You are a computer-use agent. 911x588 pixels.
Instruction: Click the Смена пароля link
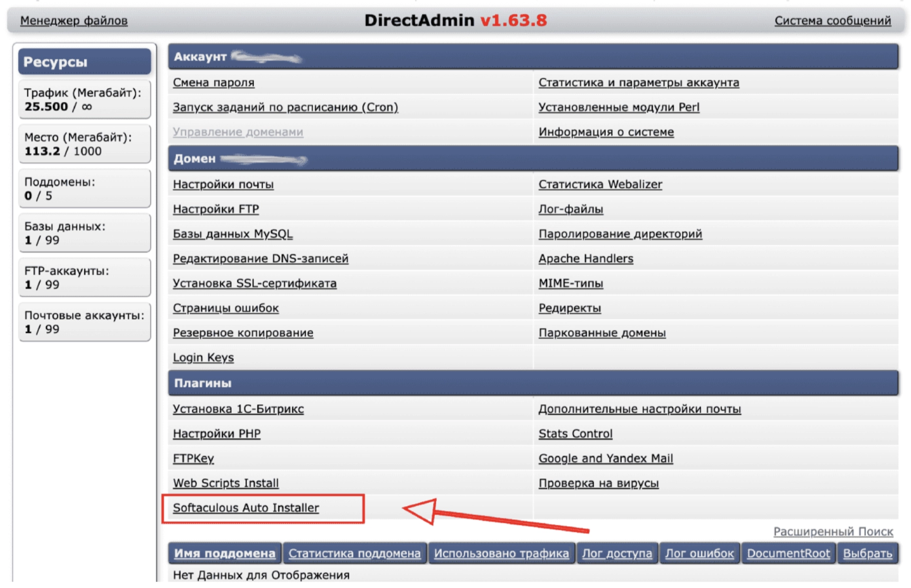213,82
